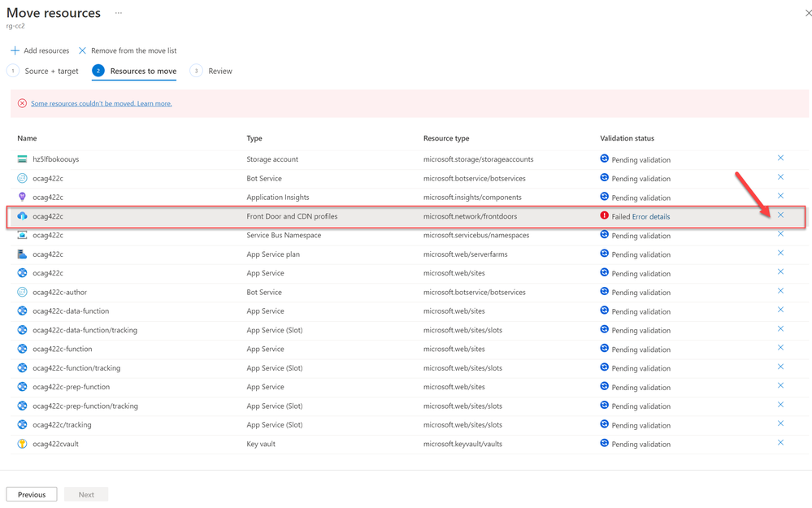The image size is (812, 508).
Task: Select the ocag422c-function resource name
Action: tap(62, 349)
